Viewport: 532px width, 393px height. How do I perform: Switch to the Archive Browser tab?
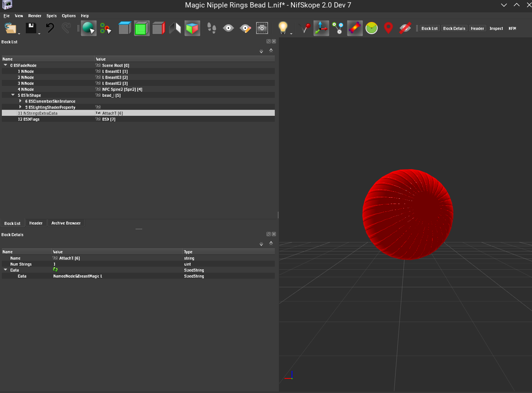[66, 223]
